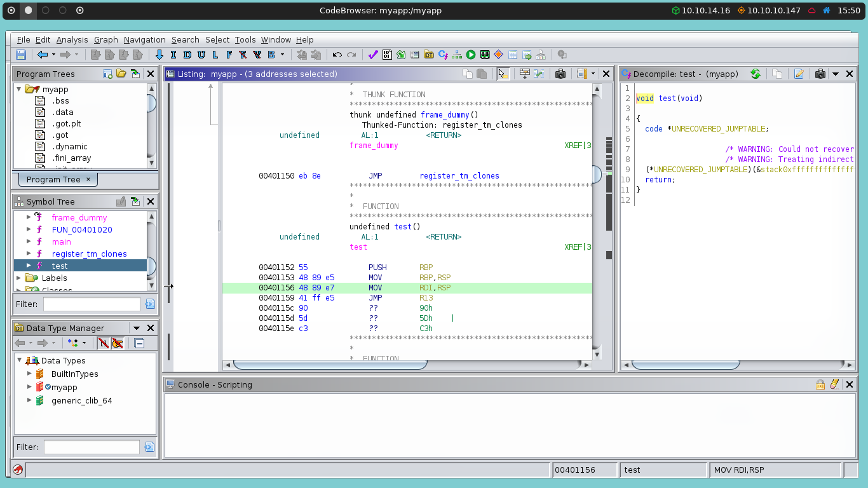The height and width of the screenshot is (488, 868).
Task: Open the Analysis menu
Action: click(x=72, y=39)
